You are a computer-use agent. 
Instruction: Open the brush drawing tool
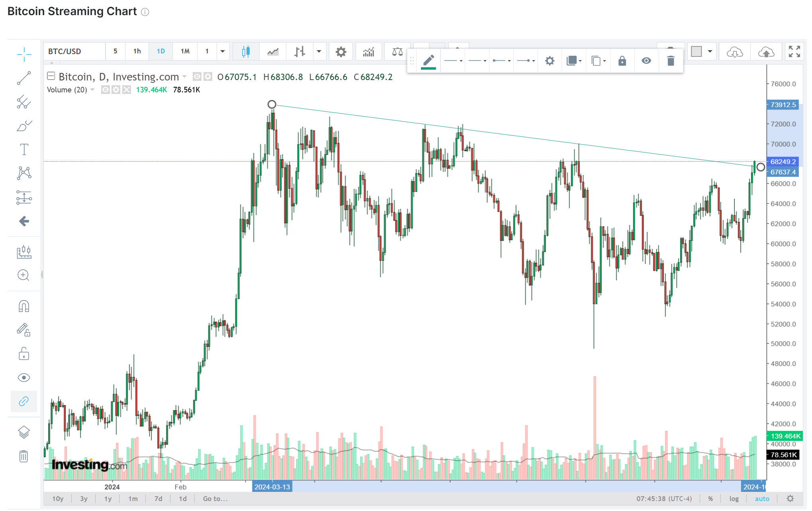(x=24, y=126)
